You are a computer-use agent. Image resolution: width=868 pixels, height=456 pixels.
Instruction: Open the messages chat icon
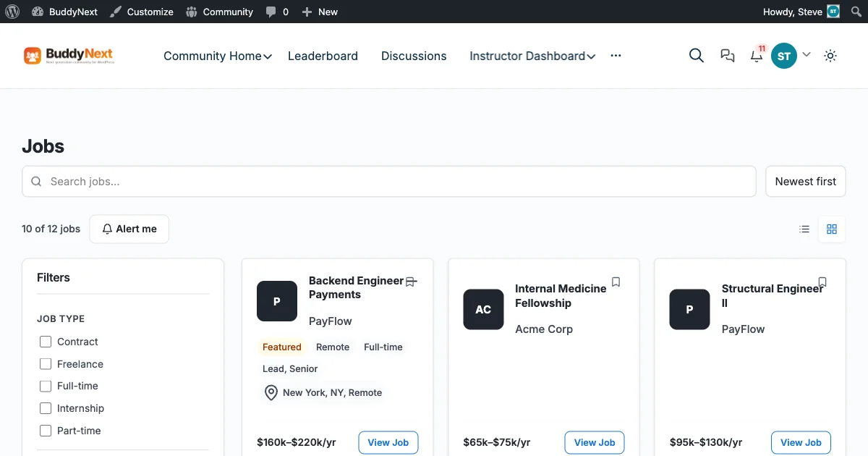[728, 56]
